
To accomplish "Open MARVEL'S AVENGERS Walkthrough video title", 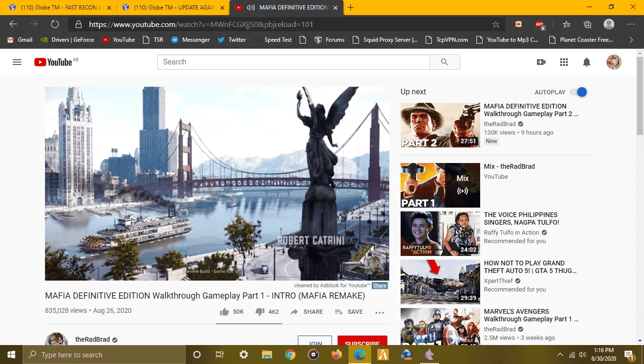I will click(x=531, y=315).
